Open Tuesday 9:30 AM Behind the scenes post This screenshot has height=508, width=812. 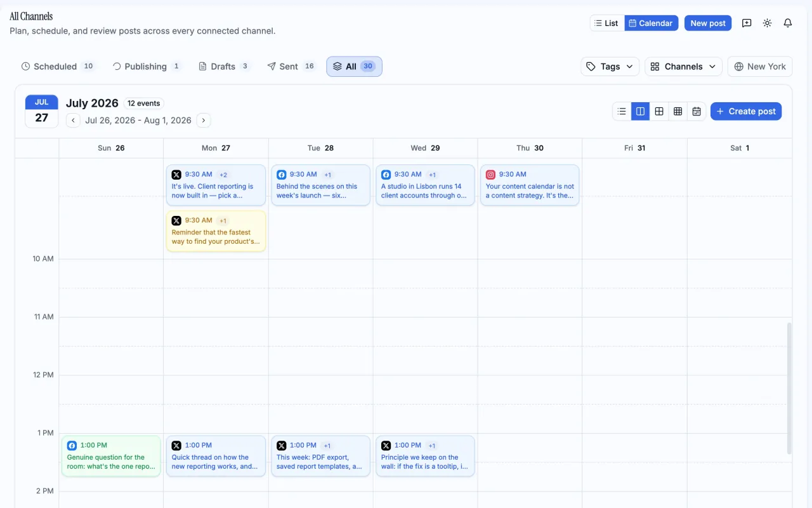[320, 185]
